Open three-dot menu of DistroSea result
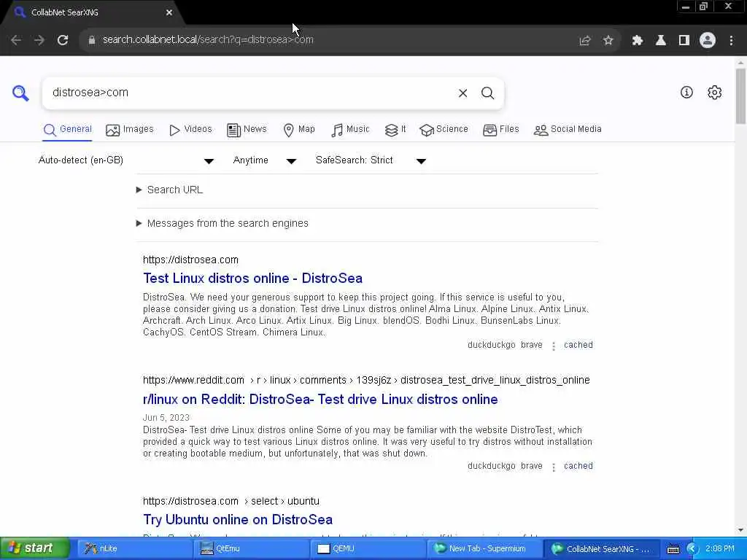The height and width of the screenshot is (560, 747). pos(554,346)
